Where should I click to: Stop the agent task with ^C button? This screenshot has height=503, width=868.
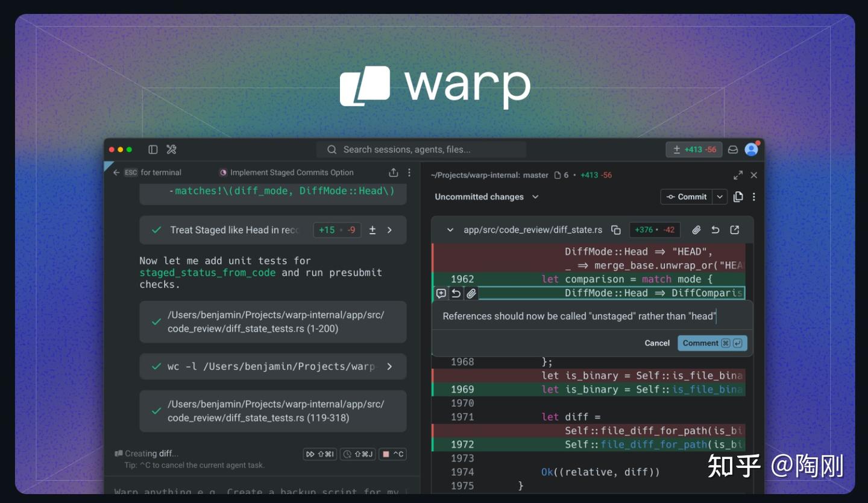[393, 454]
